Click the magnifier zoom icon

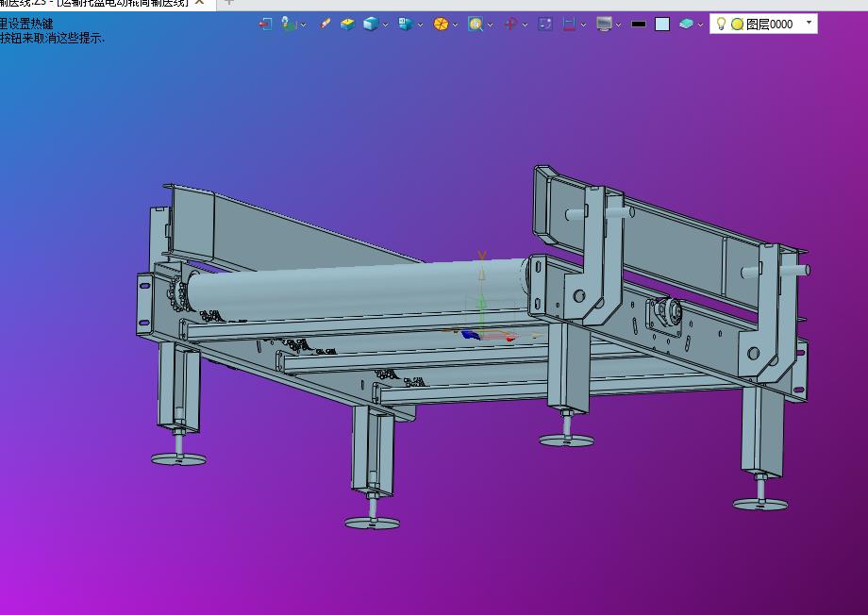(476, 24)
